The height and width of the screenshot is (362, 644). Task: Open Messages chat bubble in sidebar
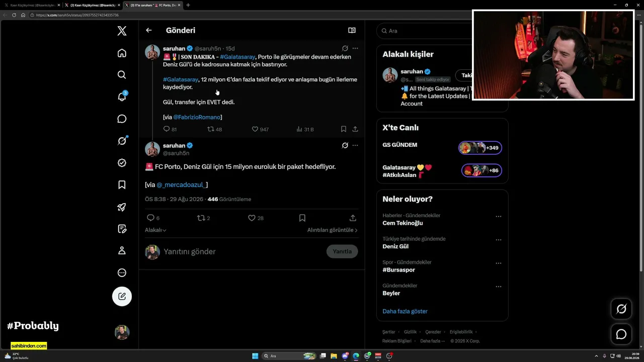tap(122, 119)
